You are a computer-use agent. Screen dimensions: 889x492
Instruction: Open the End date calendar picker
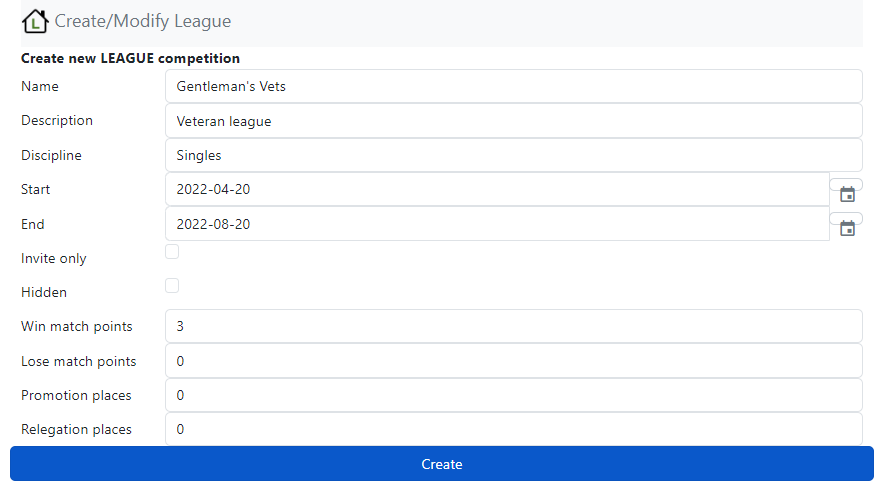(847, 228)
